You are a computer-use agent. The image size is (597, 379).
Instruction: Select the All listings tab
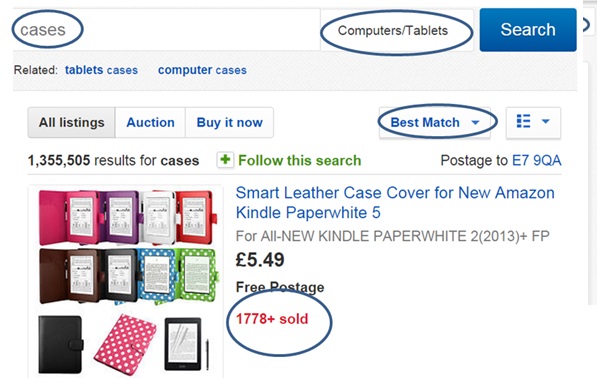(x=72, y=123)
